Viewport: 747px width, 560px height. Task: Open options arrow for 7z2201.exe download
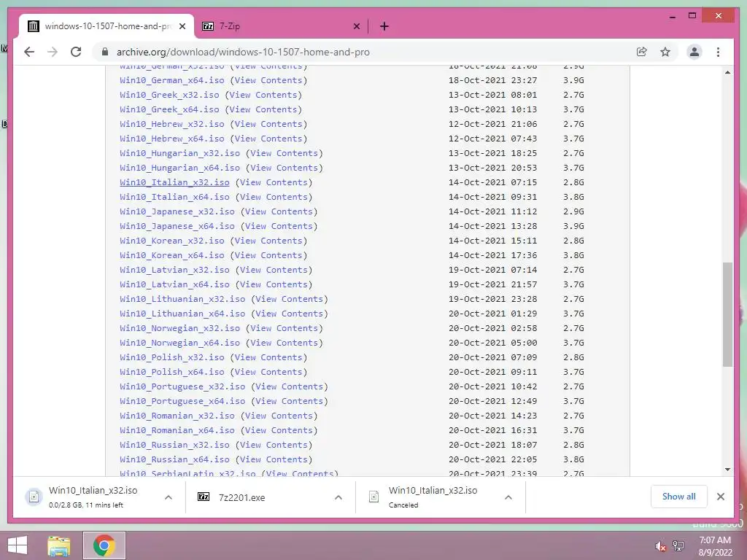(338, 497)
